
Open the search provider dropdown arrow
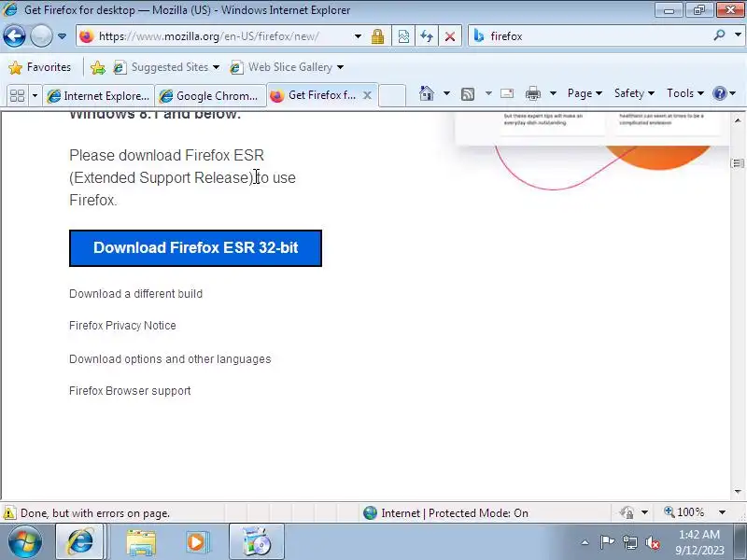[x=738, y=35]
